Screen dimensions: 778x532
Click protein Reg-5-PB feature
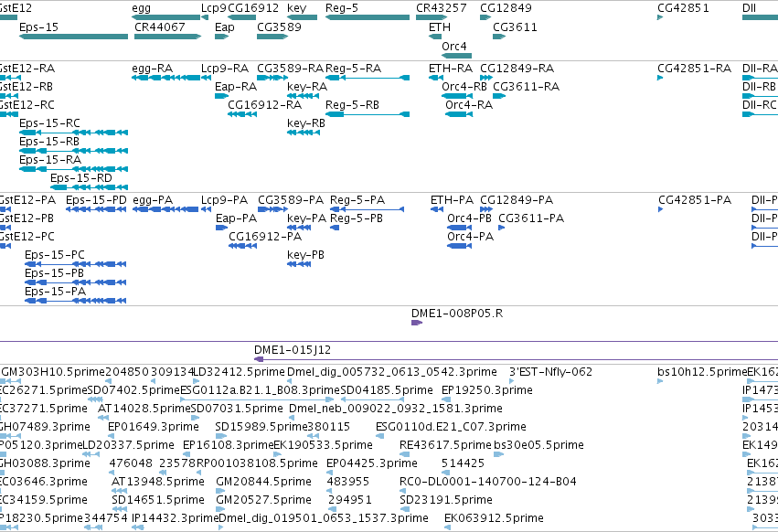pos(335,228)
